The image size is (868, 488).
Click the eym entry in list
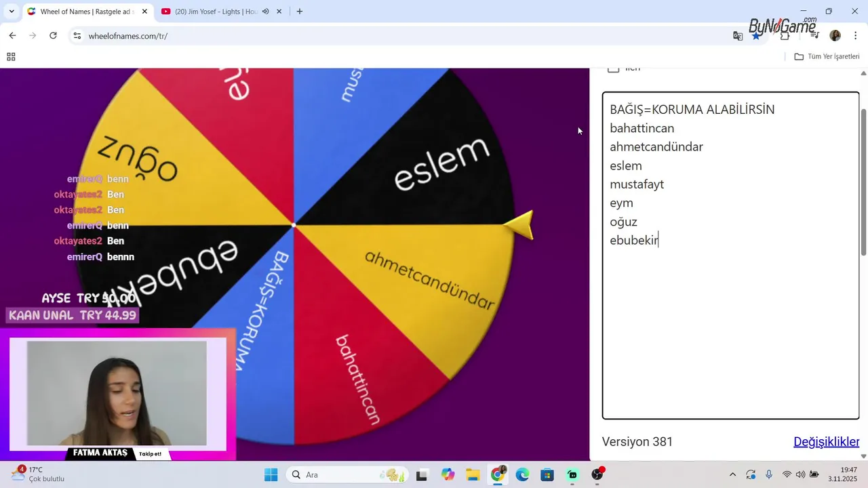(x=621, y=203)
